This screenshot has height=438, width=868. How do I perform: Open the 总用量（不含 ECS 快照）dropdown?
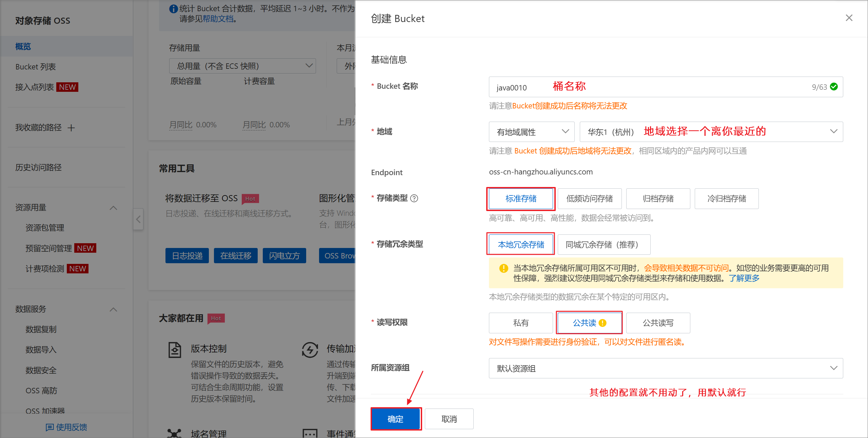(242, 66)
